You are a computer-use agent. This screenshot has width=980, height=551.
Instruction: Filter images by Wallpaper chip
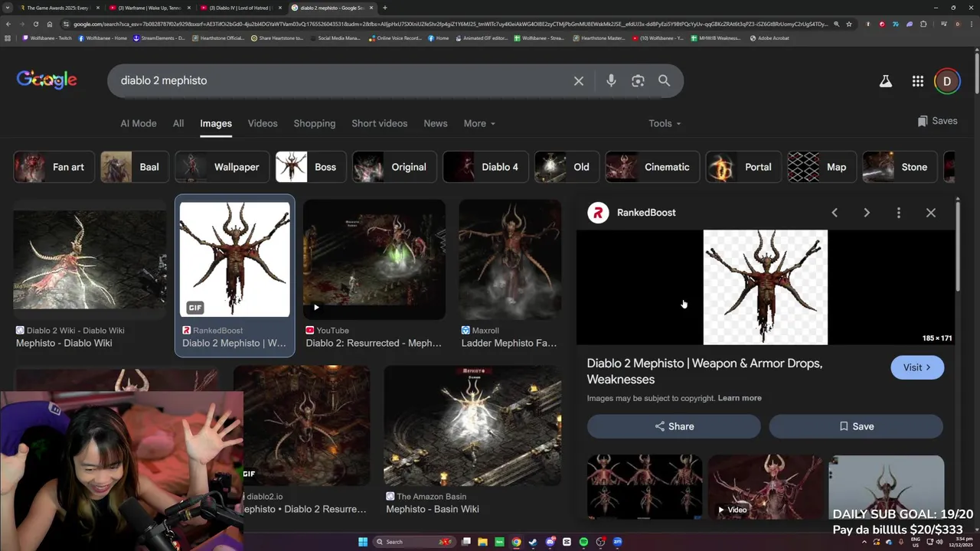coord(222,167)
